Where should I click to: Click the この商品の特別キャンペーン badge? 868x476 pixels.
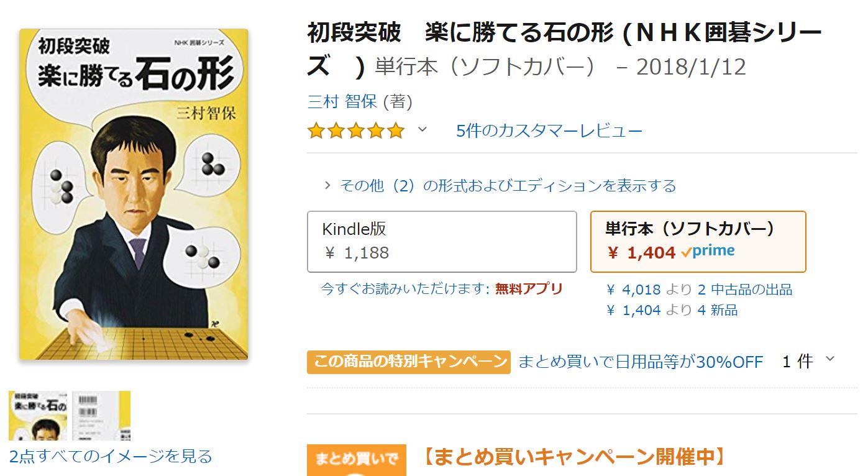click(409, 362)
